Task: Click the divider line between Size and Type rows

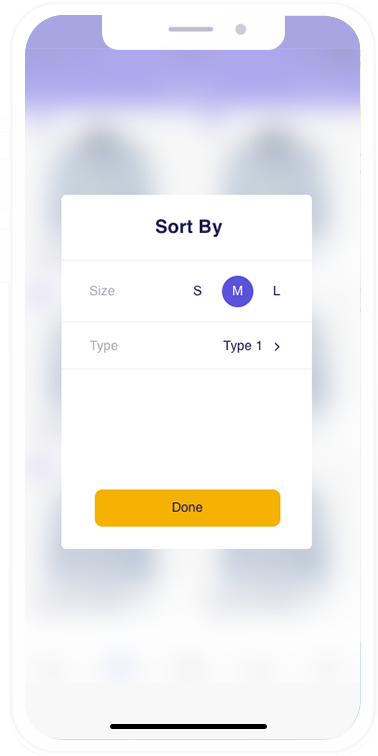Action: pyautogui.click(x=187, y=322)
